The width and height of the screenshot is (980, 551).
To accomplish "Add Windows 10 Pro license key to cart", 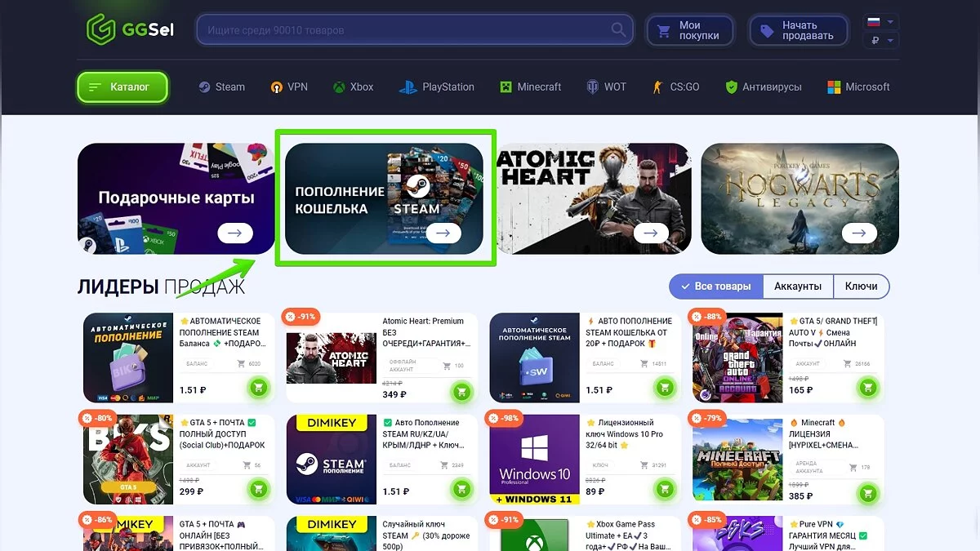I will tap(666, 491).
